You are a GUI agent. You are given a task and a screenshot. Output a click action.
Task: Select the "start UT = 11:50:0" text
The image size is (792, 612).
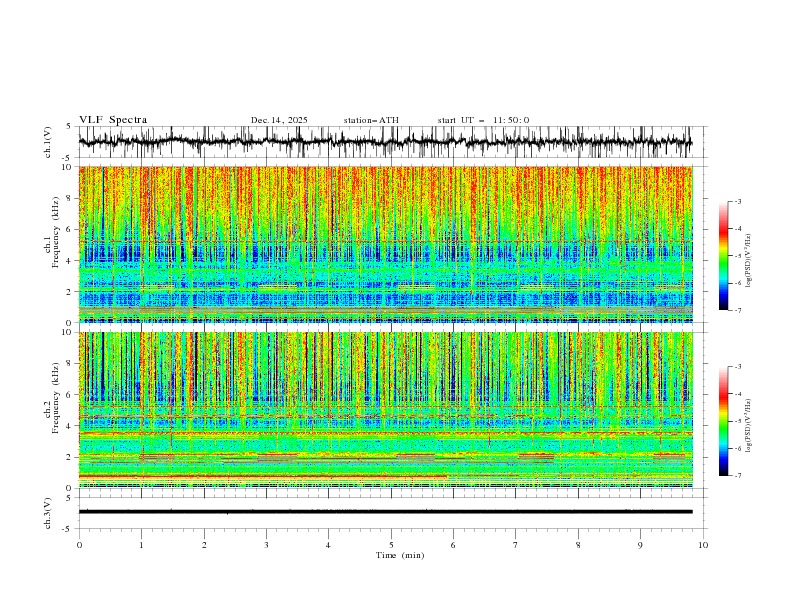click(483, 120)
